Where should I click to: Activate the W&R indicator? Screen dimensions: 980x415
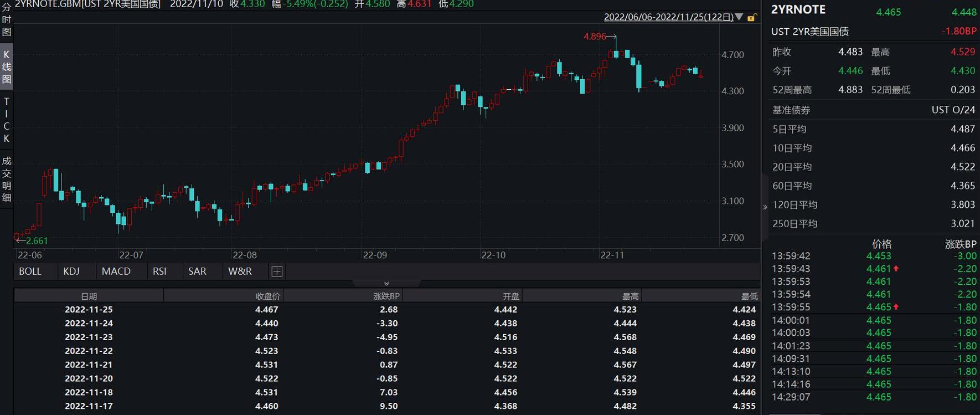click(240, 271)
